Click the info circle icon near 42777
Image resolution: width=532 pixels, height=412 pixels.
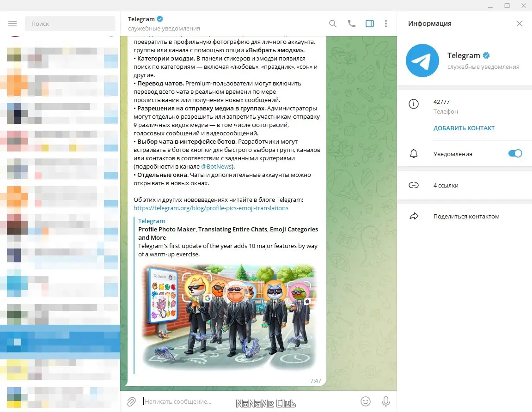click(414, 104)
